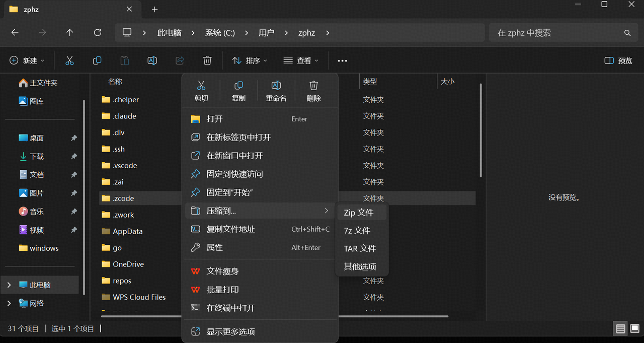Switch to details view in status bar
The image size is (644, 343).
pos(620,329)
